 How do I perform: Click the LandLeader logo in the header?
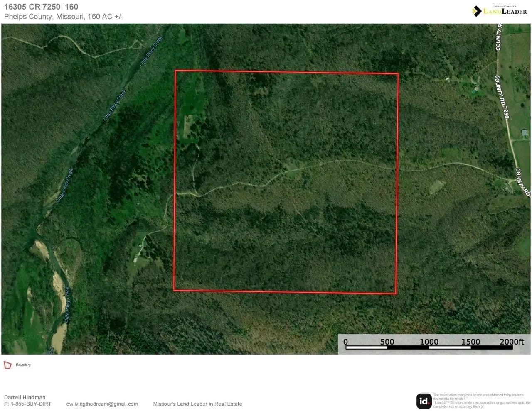(500, 11)
